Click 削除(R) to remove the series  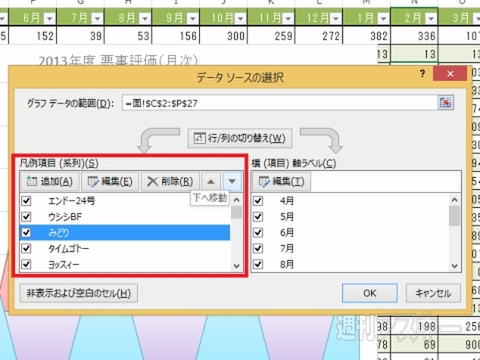click(170, 182)
